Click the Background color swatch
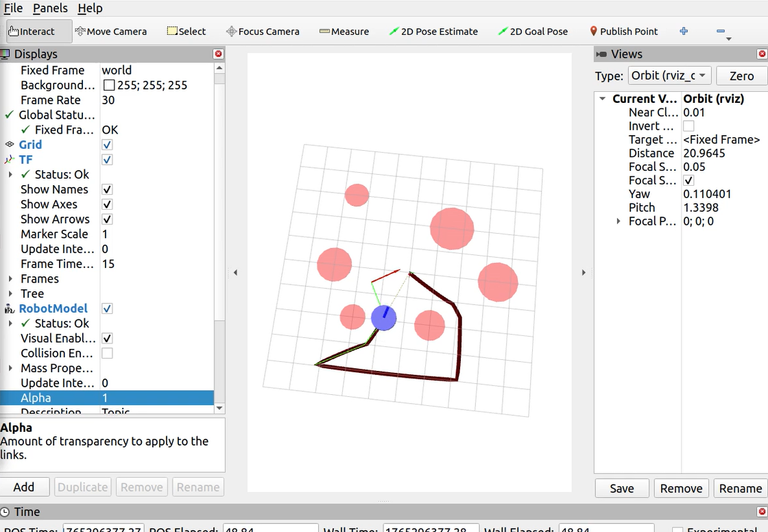The image size is (768, 532). coord(108,86)
